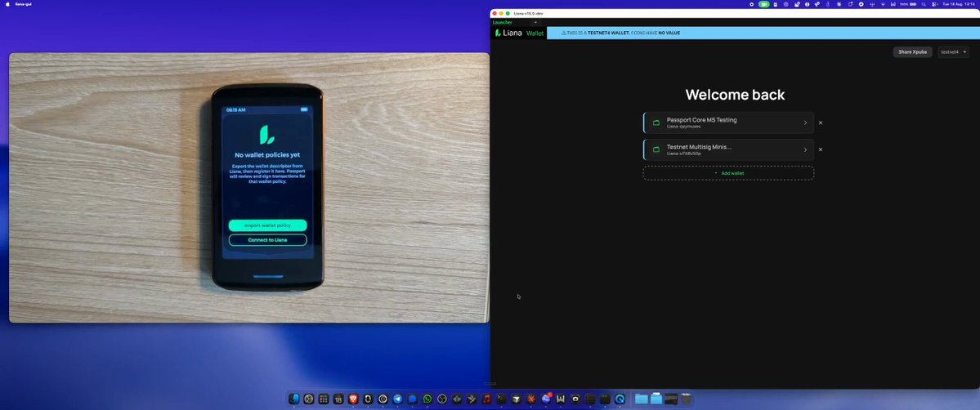The image size is (980, 410).
Task: Click the date and time in menu bar
Action: [959, 4]
